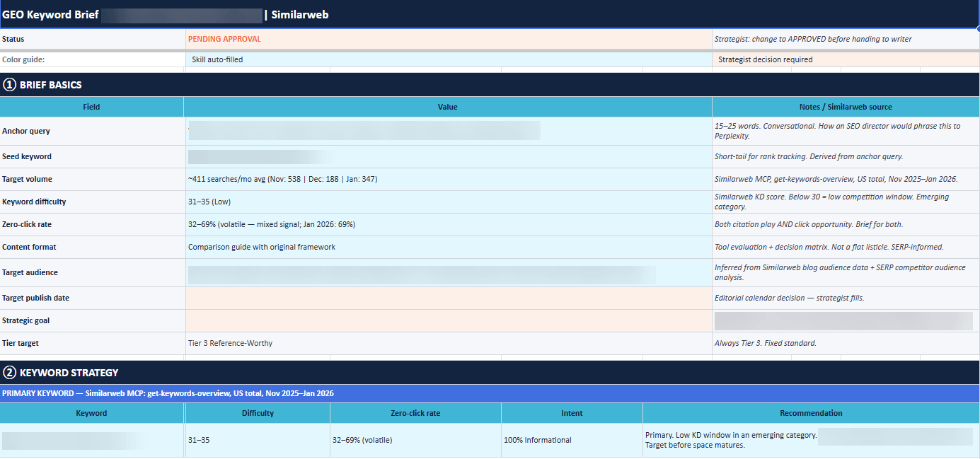Image resolution: width=980 pixels, height=459 pixels.
Task: Click the blurred Seed keyword value cell
Action: (449, 156)
